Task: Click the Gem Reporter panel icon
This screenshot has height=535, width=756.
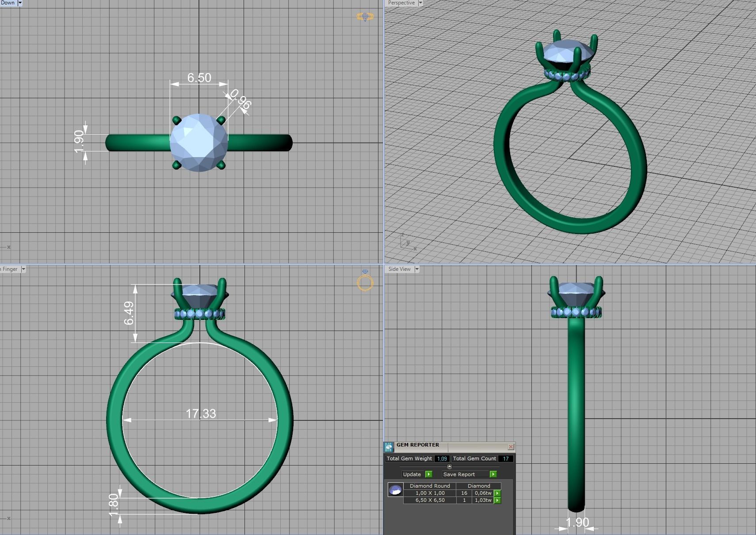Action: tap(389, 447)
